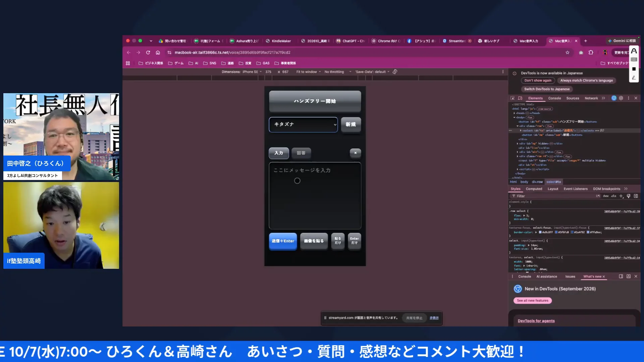Open the AI assistance icon in DevTools toolbar

[x=614, y=98]
